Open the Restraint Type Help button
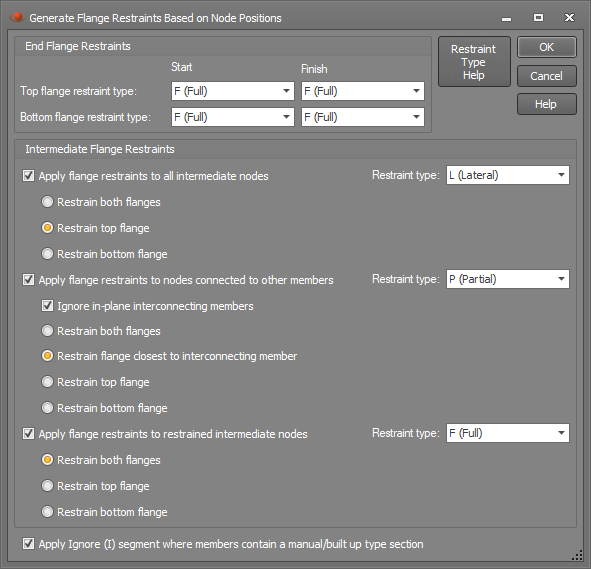This screenshot has height=569, width=591. [x=474, y=62]
